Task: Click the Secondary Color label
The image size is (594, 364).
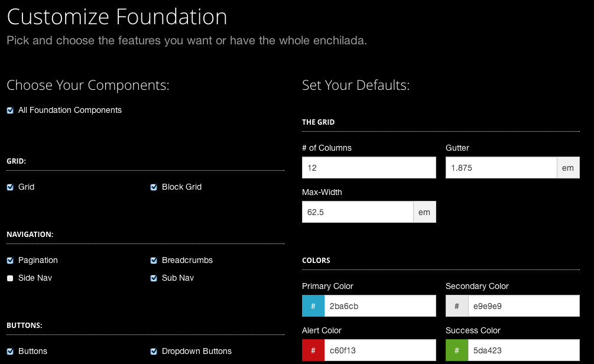Action: (477, 286)
